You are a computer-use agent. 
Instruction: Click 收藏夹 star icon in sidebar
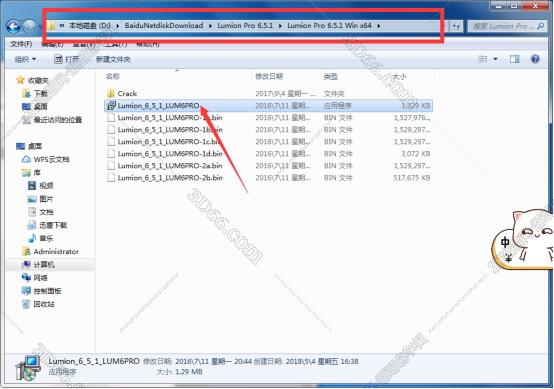[x=20, y=80]
